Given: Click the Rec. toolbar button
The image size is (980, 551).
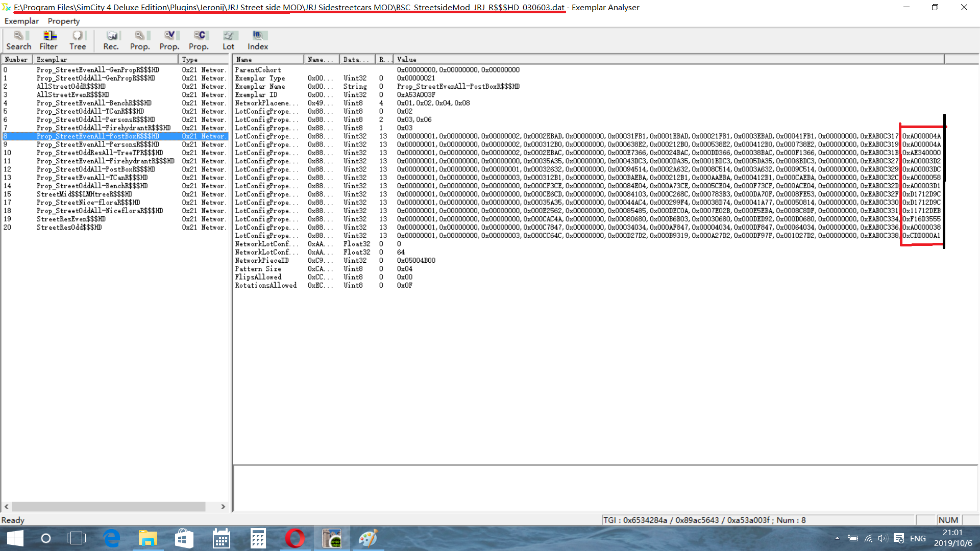Looking at the screenshot, I should tap(111, 40).
